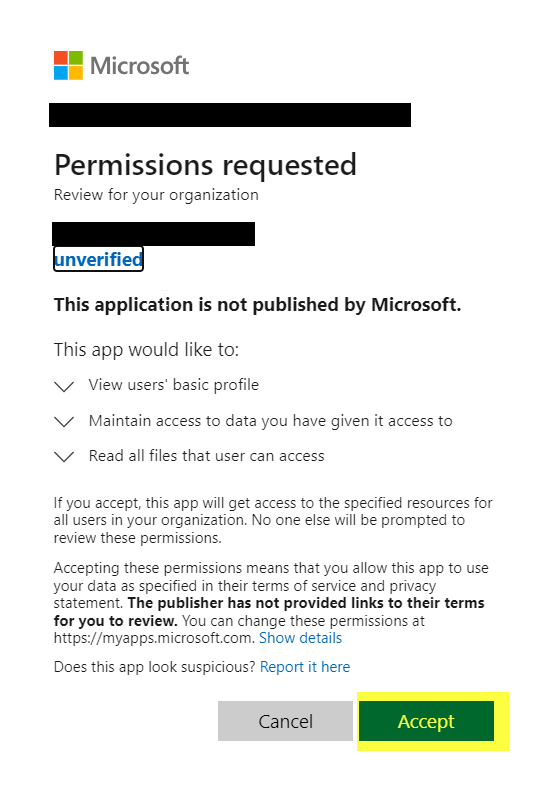
Task: Open the Show details link
Action: point(301,638)
